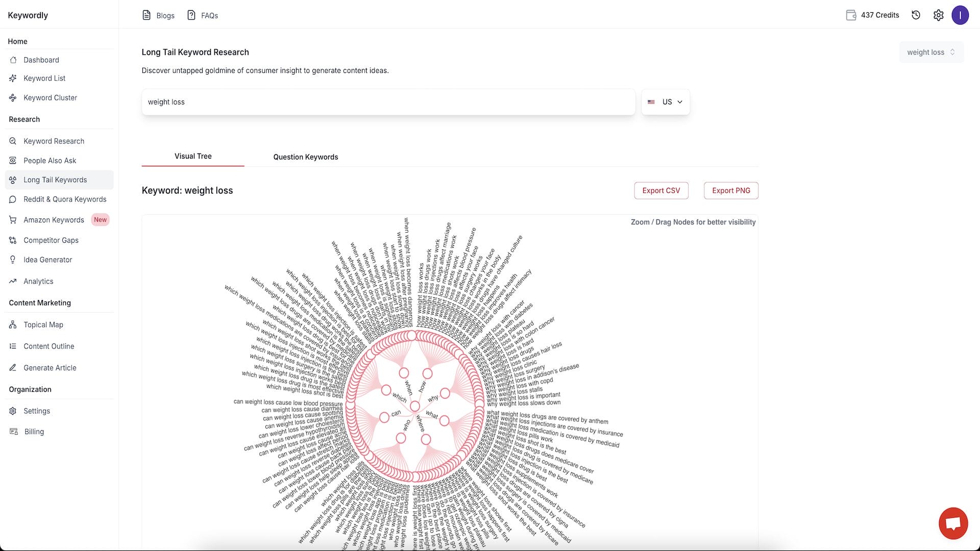Open Topical Map in sidebar
This screenshot has height=551, width=980.
pos(43,325)
